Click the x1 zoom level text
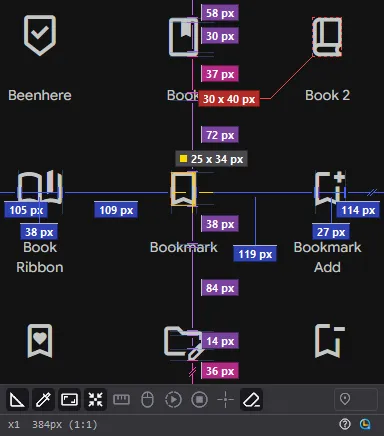This screenshot has height=436, width=384. [14, 425]
